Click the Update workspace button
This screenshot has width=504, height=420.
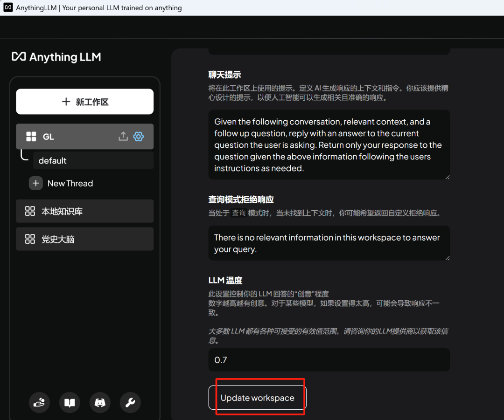click(258, 398)
